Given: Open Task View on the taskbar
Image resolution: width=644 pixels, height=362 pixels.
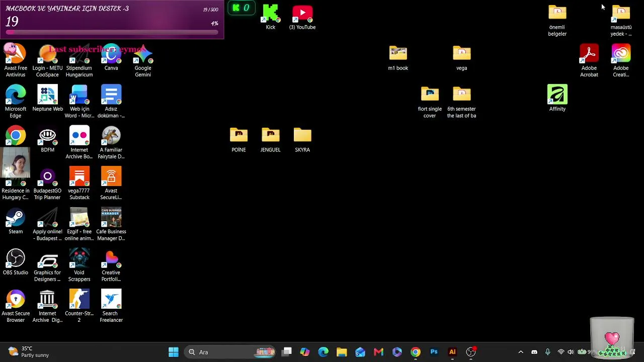Looking at the screenshot, I should coord(287,352).
